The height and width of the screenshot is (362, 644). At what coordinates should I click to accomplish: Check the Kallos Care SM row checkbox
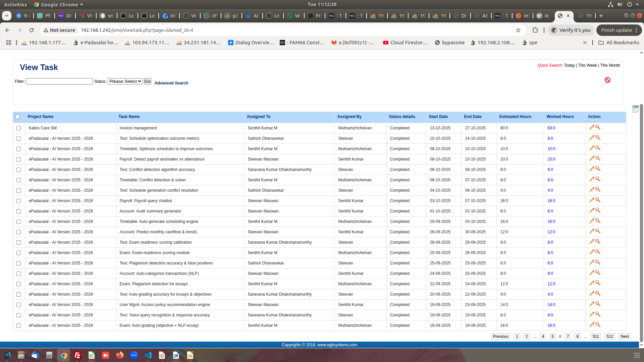click(x=19, y=128)
